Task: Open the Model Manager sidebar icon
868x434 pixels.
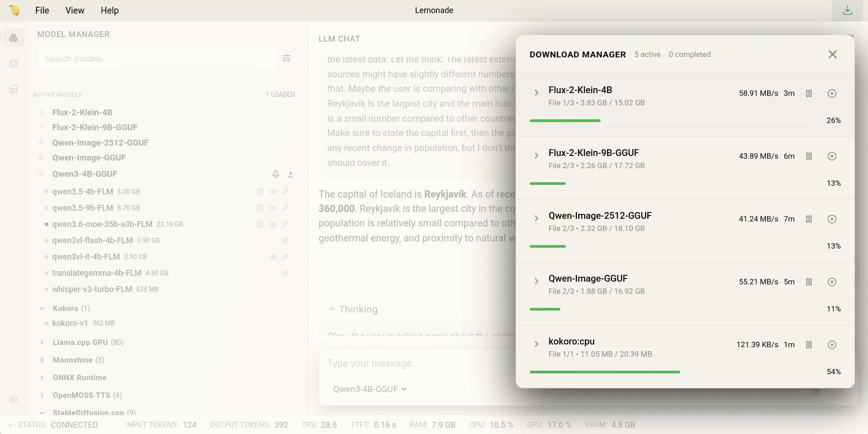Action: pyautogui.click(x=14, y=38)
